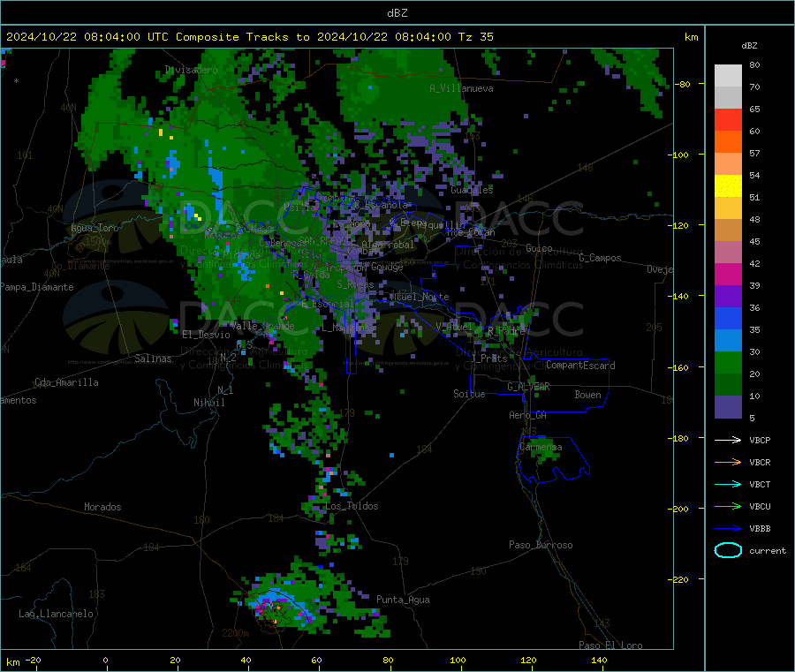Click the 'dBZ' legend heading
This screenshot has width=795, height=672.
coord(749,46)
